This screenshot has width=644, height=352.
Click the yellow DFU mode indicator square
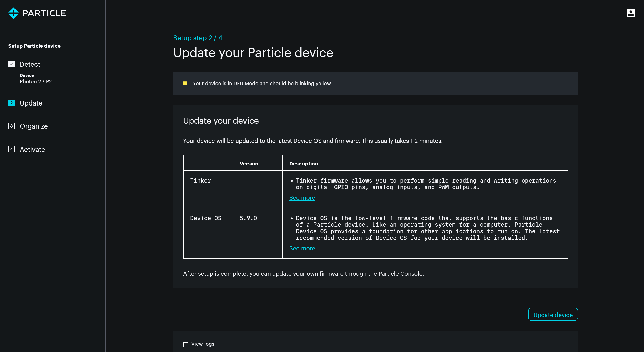click(185, 83)
